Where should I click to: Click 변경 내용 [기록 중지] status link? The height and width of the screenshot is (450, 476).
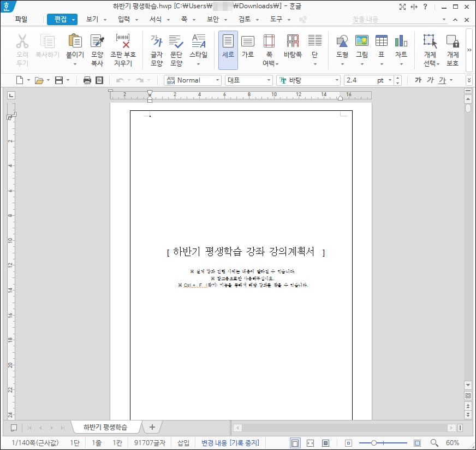230,443
